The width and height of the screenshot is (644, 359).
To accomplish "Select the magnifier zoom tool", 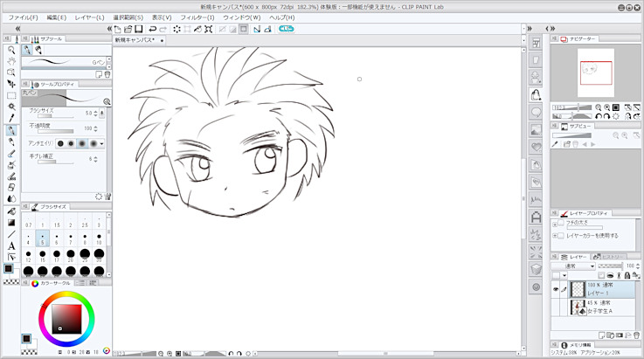I will click(x=11, y=50).
